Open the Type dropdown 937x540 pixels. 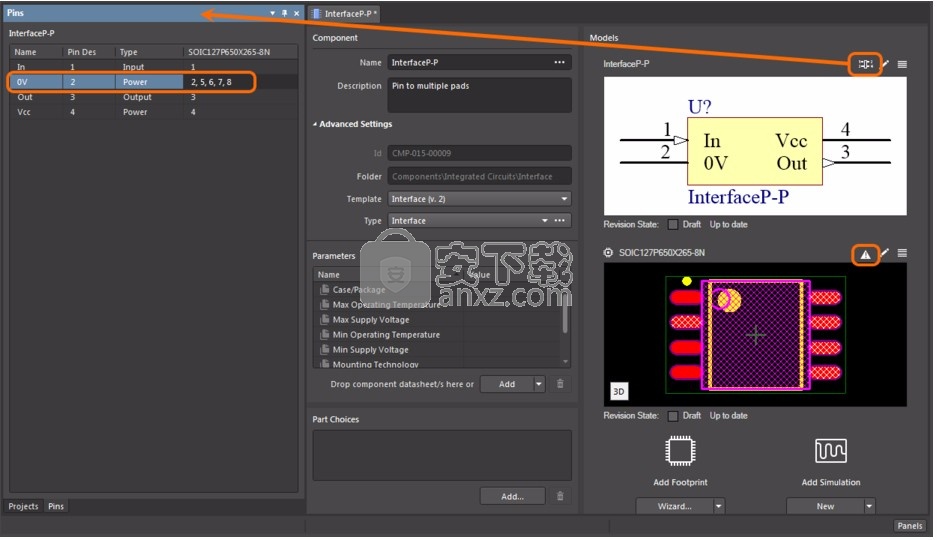(544, 220)
